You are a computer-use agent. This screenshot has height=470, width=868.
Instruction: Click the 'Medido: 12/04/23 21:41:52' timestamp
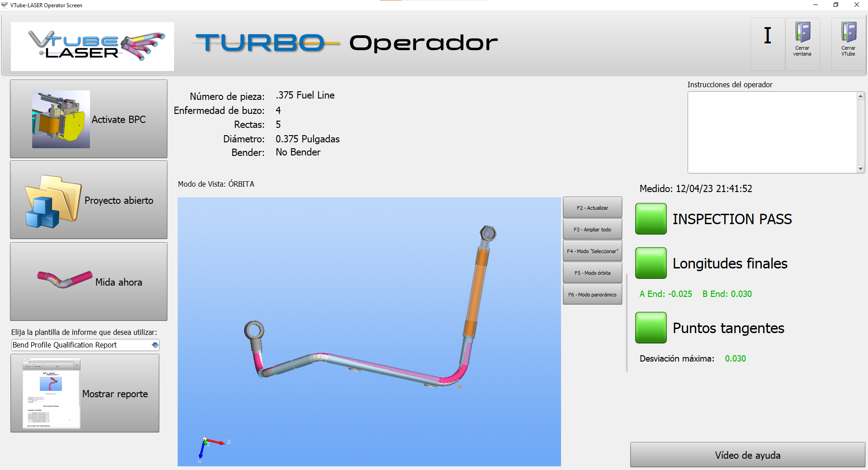pyautogui.click(x=696, y=188)
